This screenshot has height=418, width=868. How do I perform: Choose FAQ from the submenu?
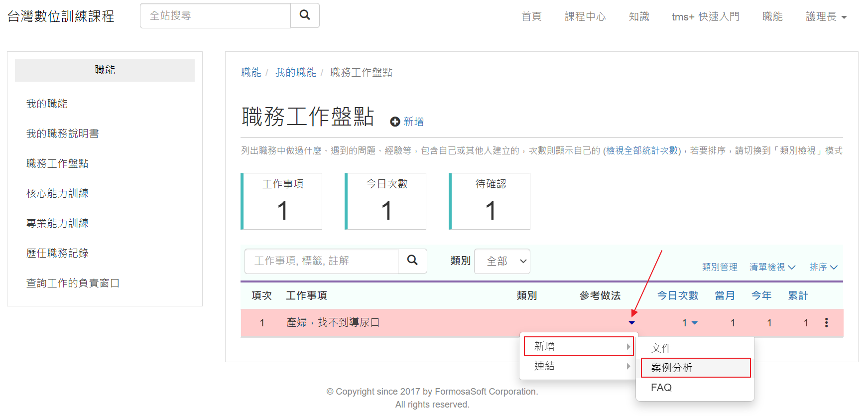695,388
